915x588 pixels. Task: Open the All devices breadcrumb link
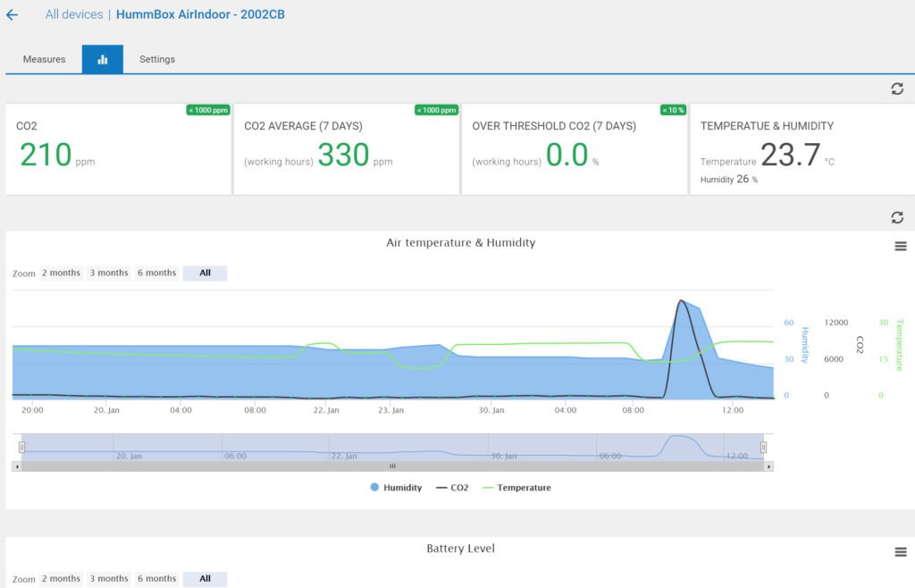tap(74, 14)
